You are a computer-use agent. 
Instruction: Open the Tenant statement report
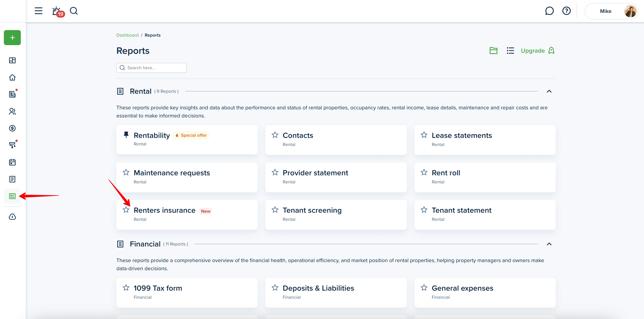(x=462, y=210)
